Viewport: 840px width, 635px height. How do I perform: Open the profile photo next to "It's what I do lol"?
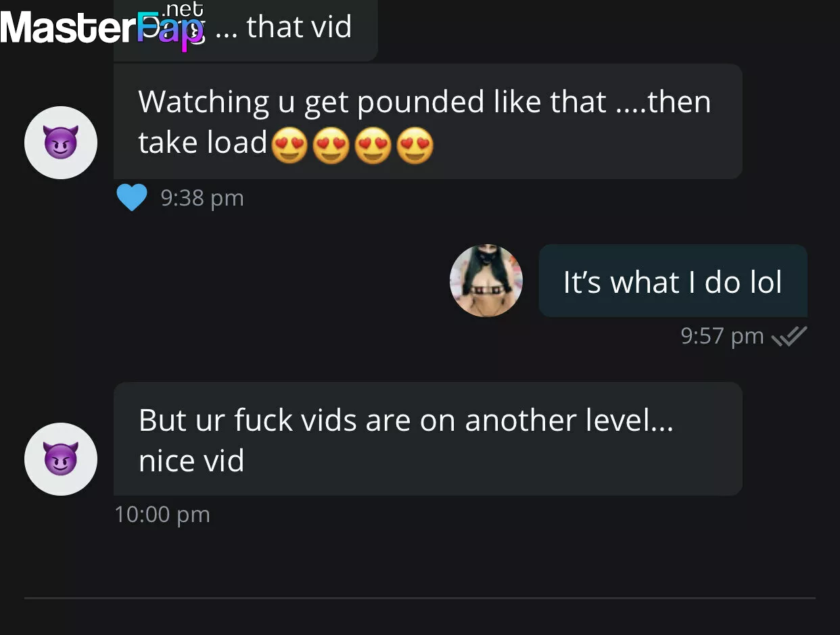click(x=486, y=281)
